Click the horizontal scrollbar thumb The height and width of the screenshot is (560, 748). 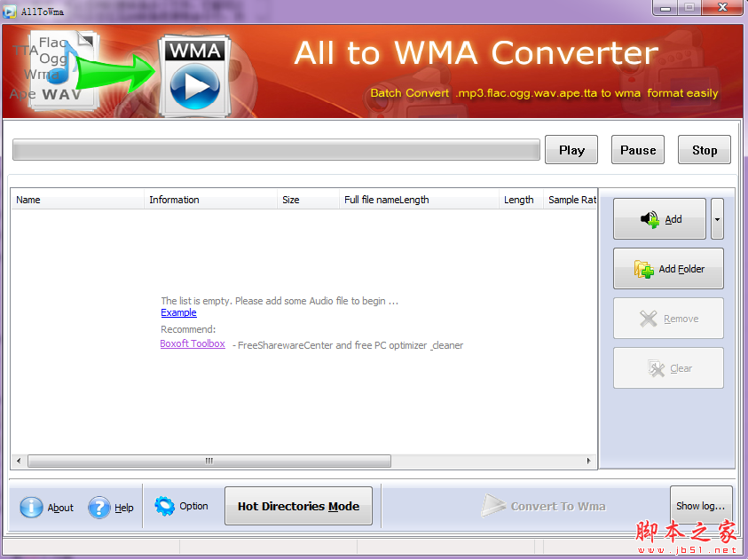coord(209,461)
